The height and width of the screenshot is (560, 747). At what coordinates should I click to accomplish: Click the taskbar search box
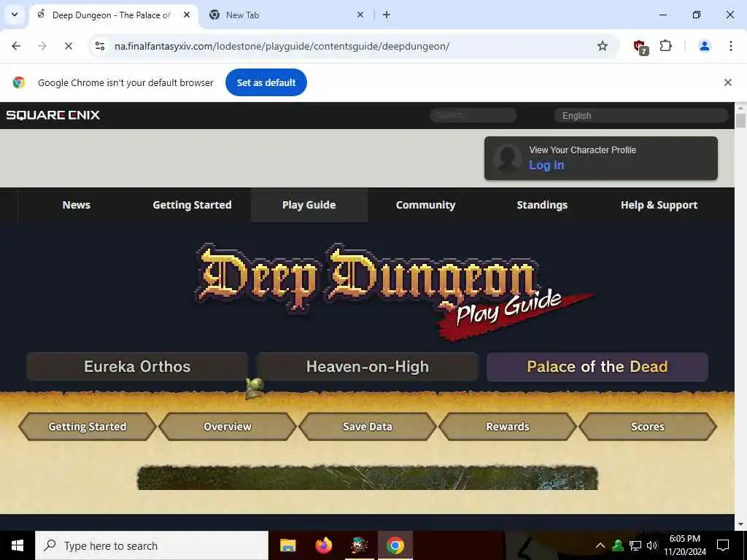tap(152, 545)
